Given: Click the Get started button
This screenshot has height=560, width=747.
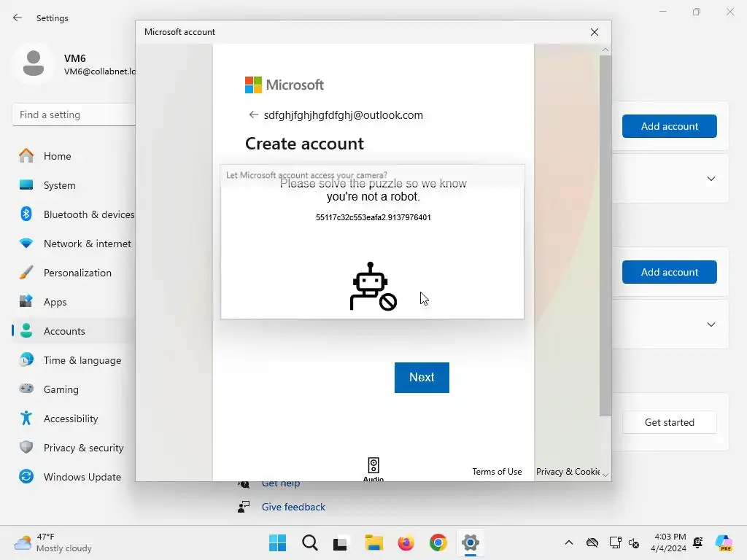Looking at the screenshot, I should (x=669, y=422).
